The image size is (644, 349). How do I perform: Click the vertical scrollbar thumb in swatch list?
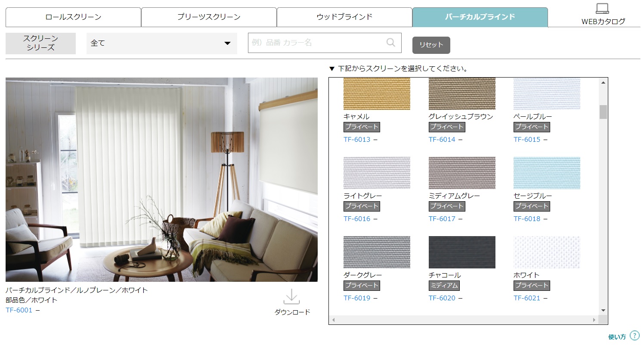click(x=603, y=112)
